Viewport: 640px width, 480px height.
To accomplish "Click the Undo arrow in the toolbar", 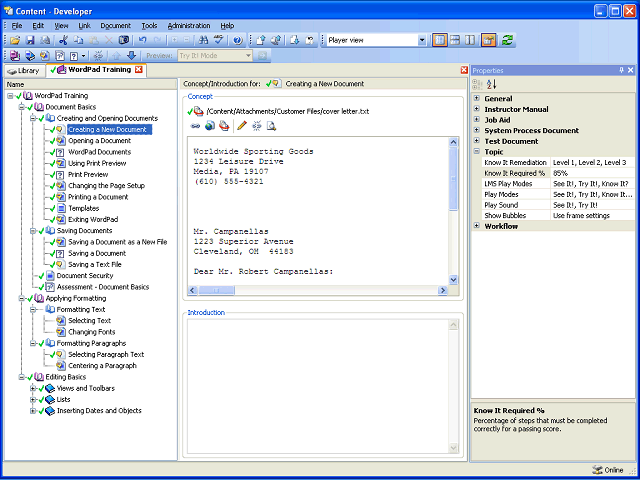I will click(x=143, y=40).
